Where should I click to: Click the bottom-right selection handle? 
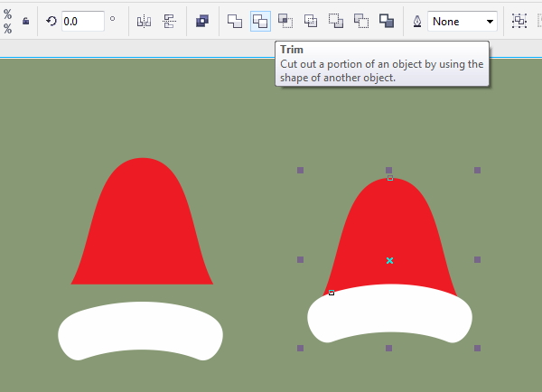(477, 348)
